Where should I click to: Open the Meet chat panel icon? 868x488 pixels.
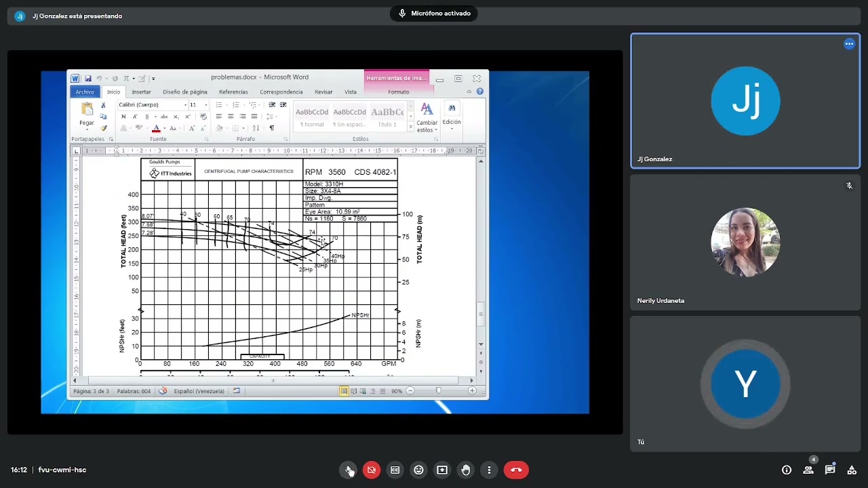pos(830,470)
